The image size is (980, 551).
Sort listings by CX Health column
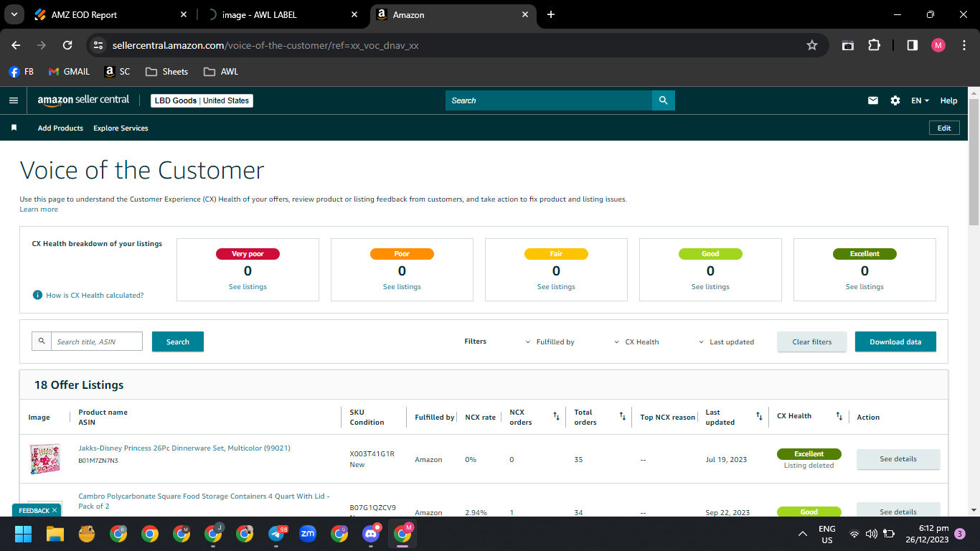839,416
